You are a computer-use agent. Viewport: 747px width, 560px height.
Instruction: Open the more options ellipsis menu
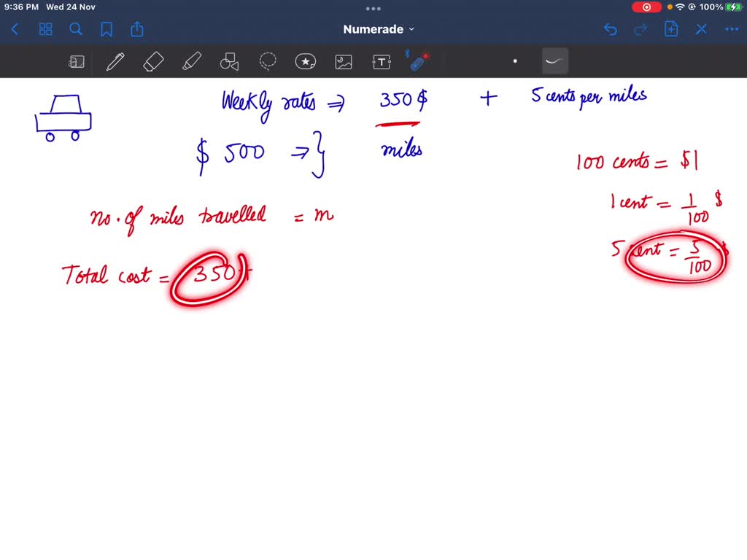(732, 29)
